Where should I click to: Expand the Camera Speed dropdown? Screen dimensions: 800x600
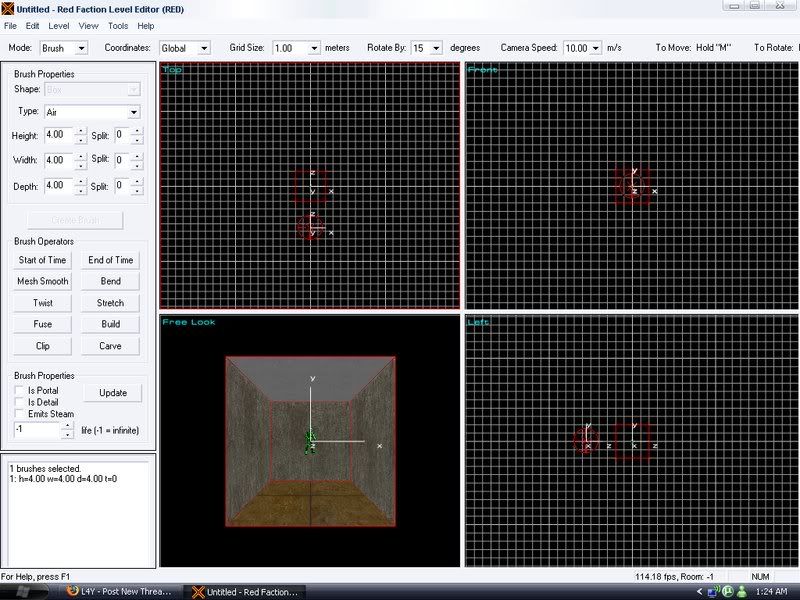(x=595, y=48)
